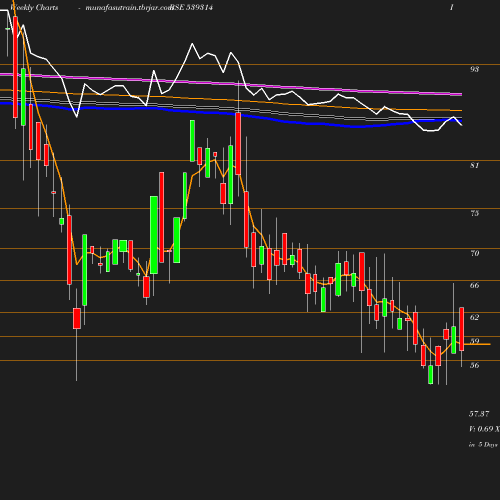Click the right end of the magenta moving average line
The width and height of the screenshot is (500, 500).
tap(461, 94)
